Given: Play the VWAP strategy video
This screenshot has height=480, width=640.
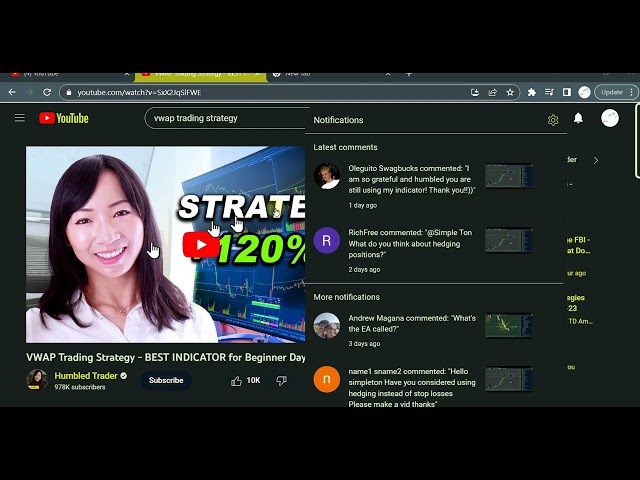Looking at the screenshot, I should tap(201, 245).
